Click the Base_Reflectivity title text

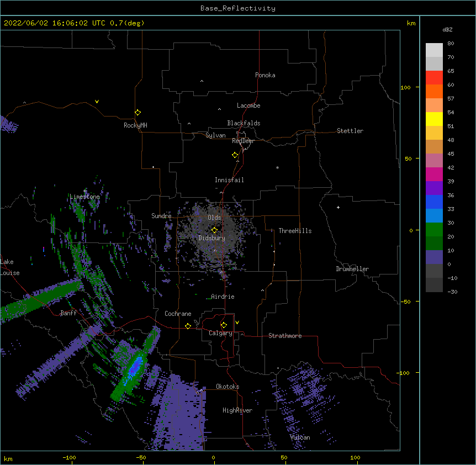pos(238,8)
